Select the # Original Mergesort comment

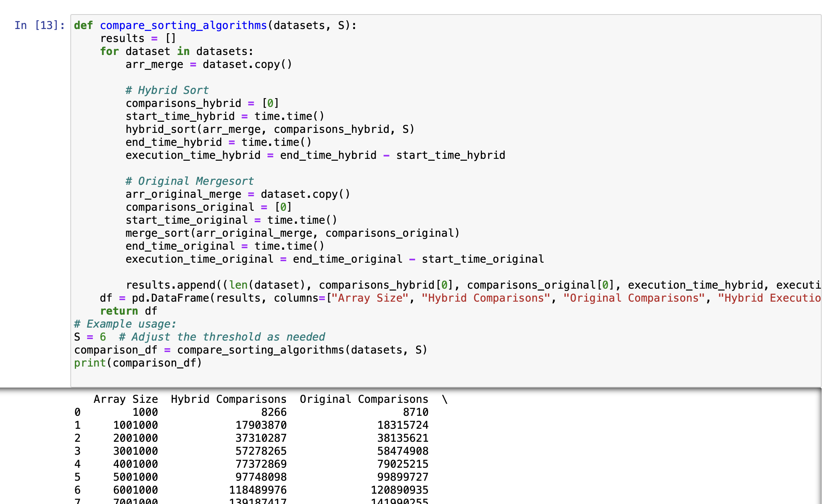189,181
